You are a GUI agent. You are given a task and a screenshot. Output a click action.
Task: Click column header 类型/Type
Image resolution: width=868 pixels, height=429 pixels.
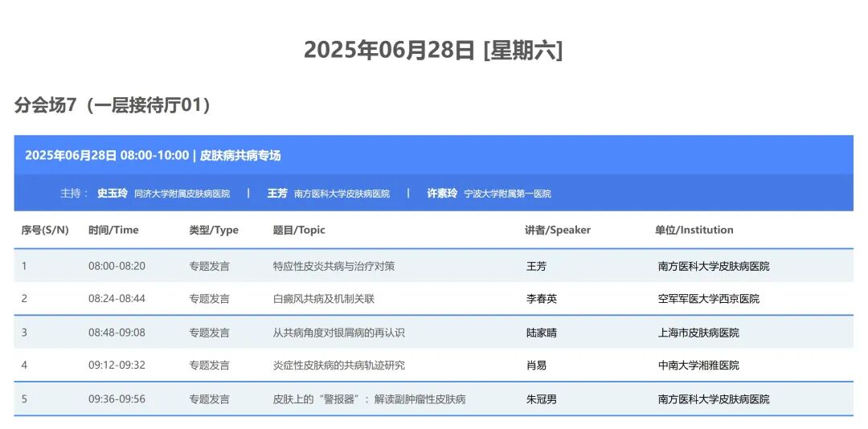[214, 231]
